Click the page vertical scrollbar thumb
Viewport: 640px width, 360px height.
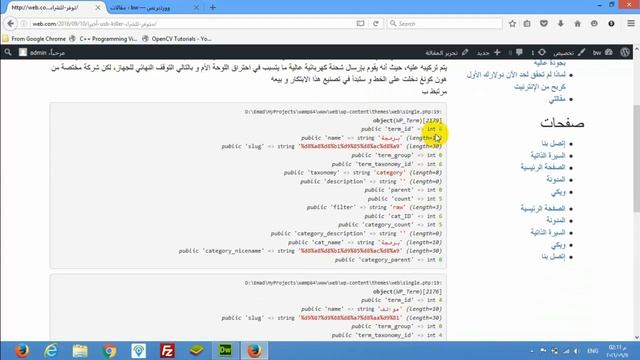(636, 158)
